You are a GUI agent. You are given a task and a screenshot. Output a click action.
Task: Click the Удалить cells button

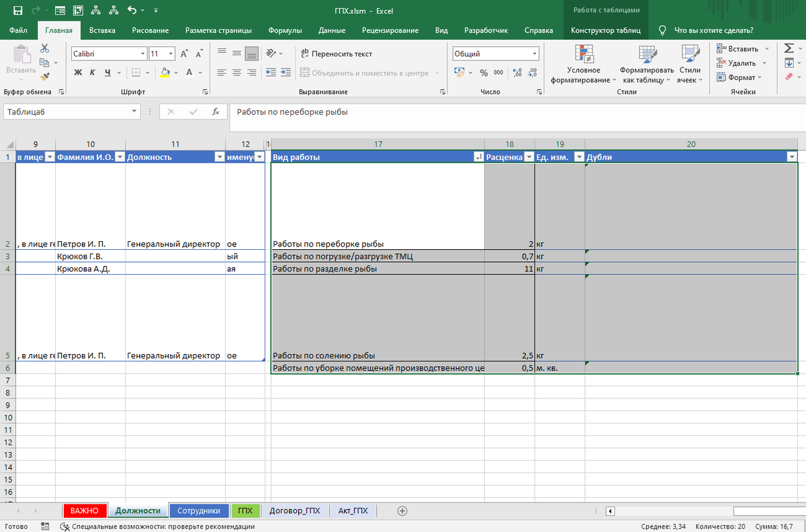point(742,63)
